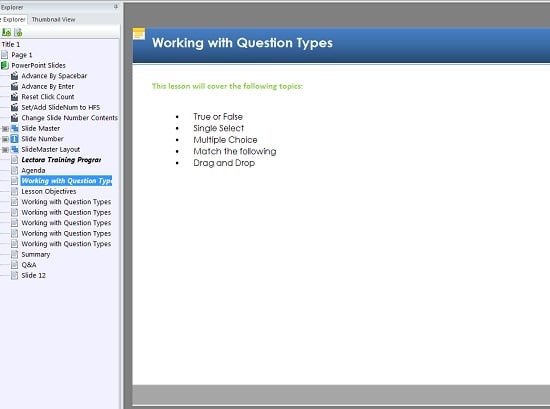Screen dimensions: 550x409
Task: Click the yellow note icon on the slide header
Action: (139, 34)
